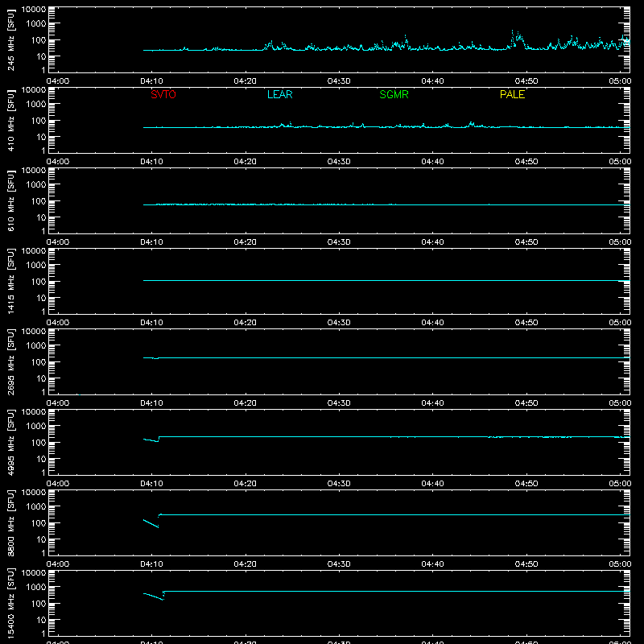
Task: Click the 04:30 tick label under 1415 MHz plot
Action: (339, 323)
